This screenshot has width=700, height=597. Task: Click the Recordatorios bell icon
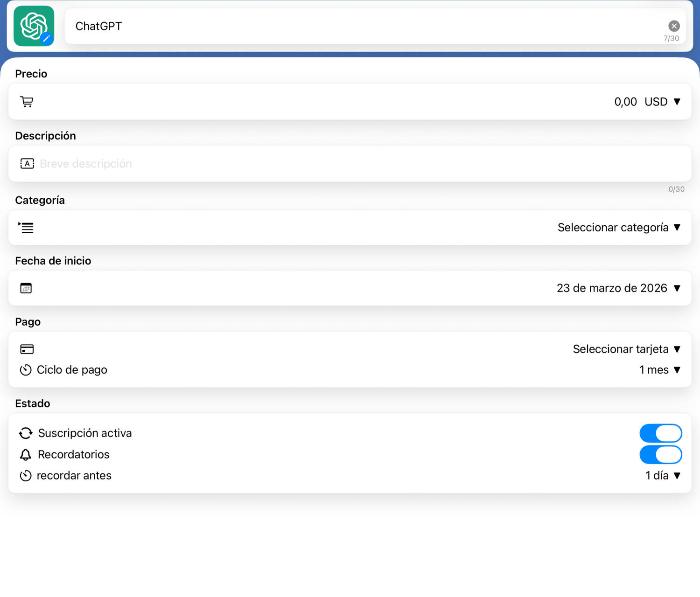pyautogui.click(x=26, y=454)
